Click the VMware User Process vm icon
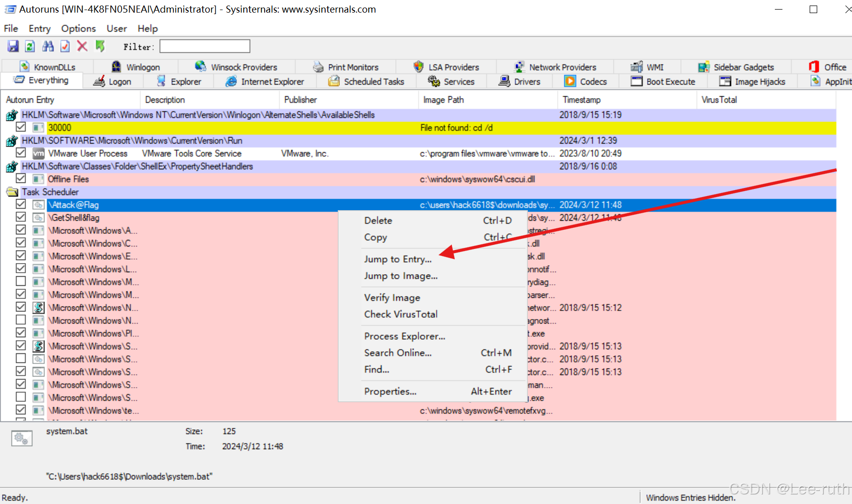The height and width of the screenshot is (504, 852). (38, 153)
